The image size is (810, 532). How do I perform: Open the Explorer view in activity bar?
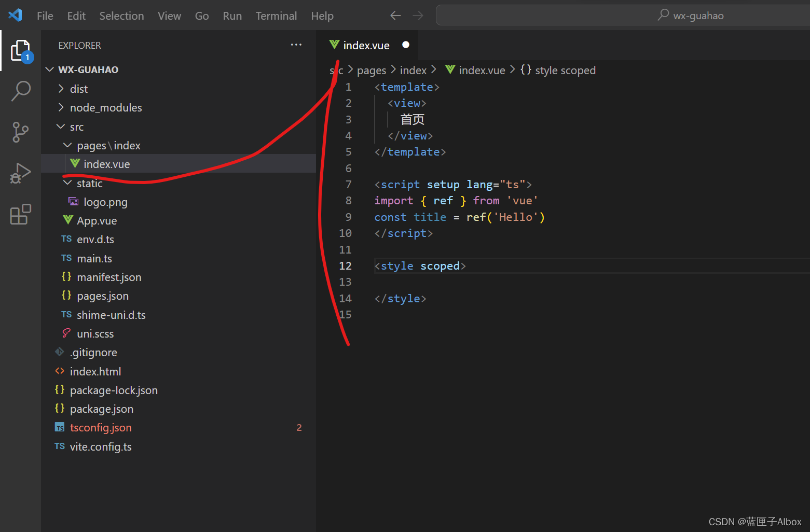tap(21, 50)
